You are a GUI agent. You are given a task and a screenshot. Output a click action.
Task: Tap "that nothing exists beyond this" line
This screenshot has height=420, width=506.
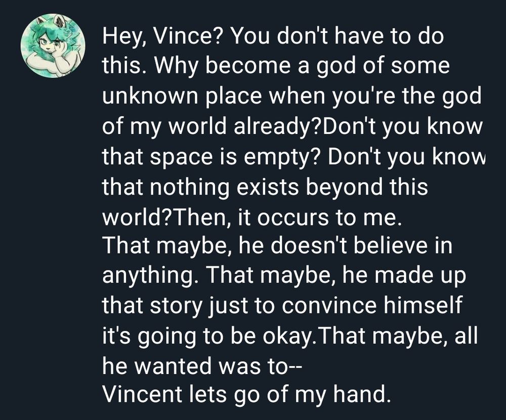click(x=265, y=186)
